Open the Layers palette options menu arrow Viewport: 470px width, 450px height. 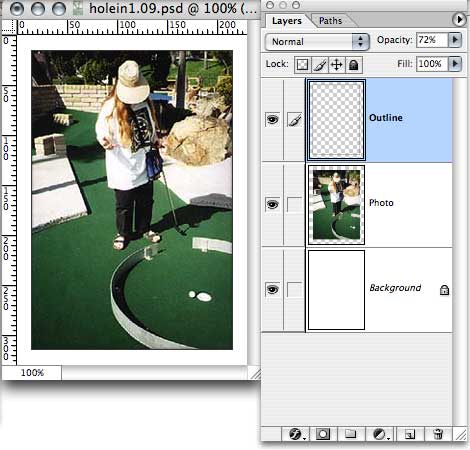coord(459,20)
